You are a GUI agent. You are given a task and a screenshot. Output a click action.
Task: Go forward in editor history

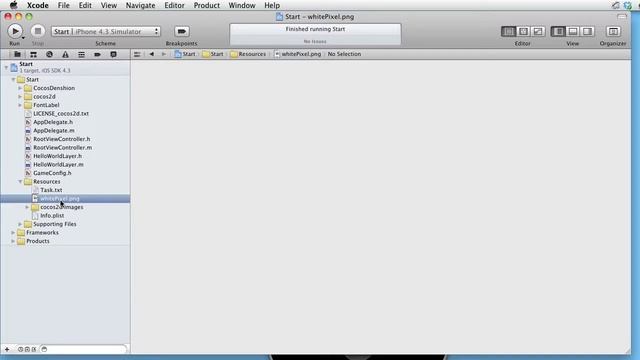click(164, 54)
